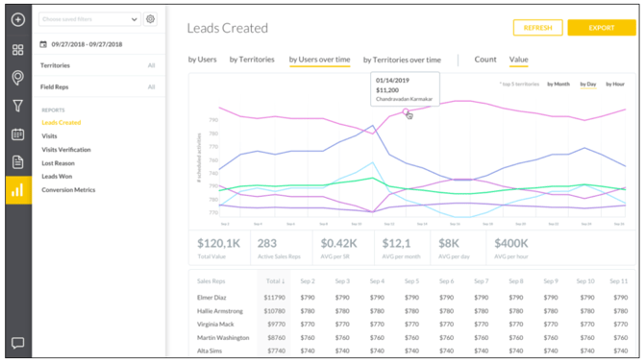Viewport: 644px width, 362px height.
Task: Open the map pin locations icon
Action: tap(17, 78)
